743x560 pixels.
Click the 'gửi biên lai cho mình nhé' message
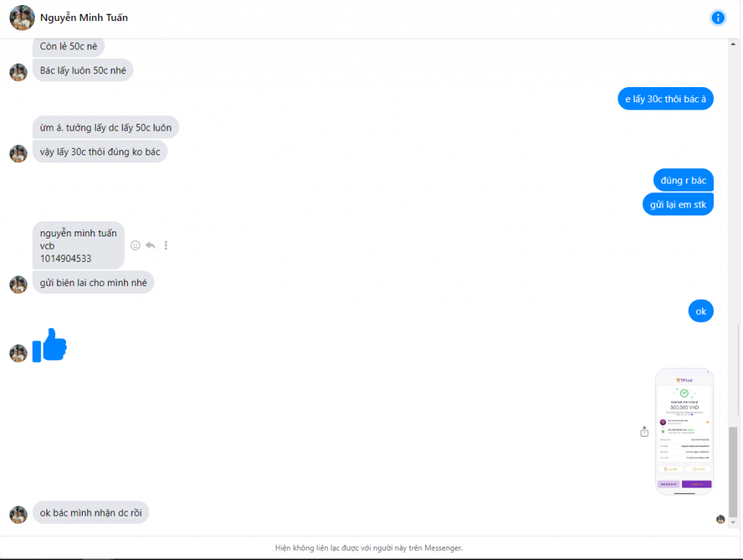pyautogui.click(x=94, y=283)
